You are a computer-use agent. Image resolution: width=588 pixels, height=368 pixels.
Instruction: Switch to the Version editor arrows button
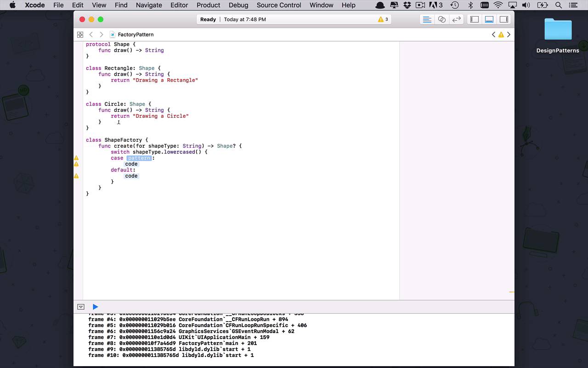click(x=456, y=19)
